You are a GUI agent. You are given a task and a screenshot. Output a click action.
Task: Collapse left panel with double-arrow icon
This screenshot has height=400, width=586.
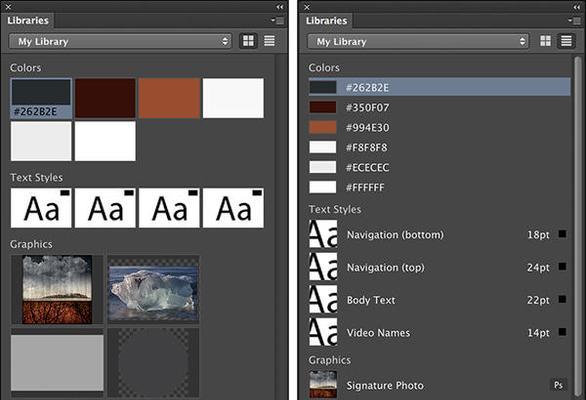click(x=280, y=7)
